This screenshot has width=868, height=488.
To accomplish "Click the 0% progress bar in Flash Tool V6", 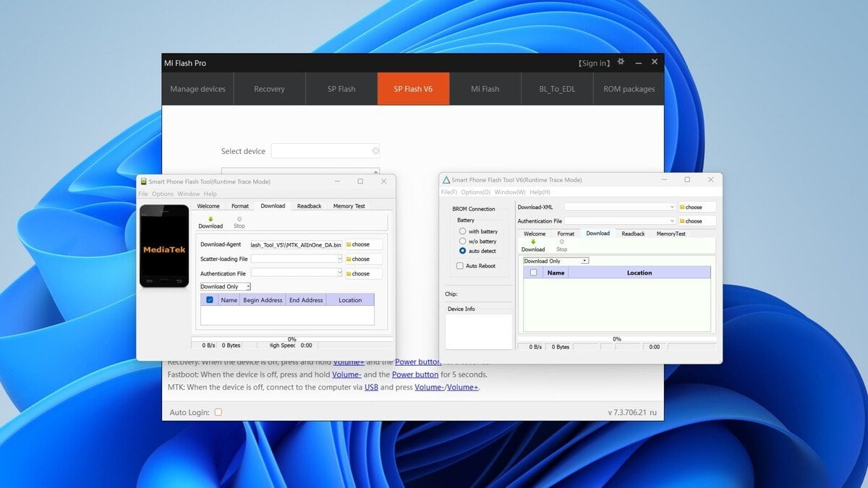I will coord(617,338).
